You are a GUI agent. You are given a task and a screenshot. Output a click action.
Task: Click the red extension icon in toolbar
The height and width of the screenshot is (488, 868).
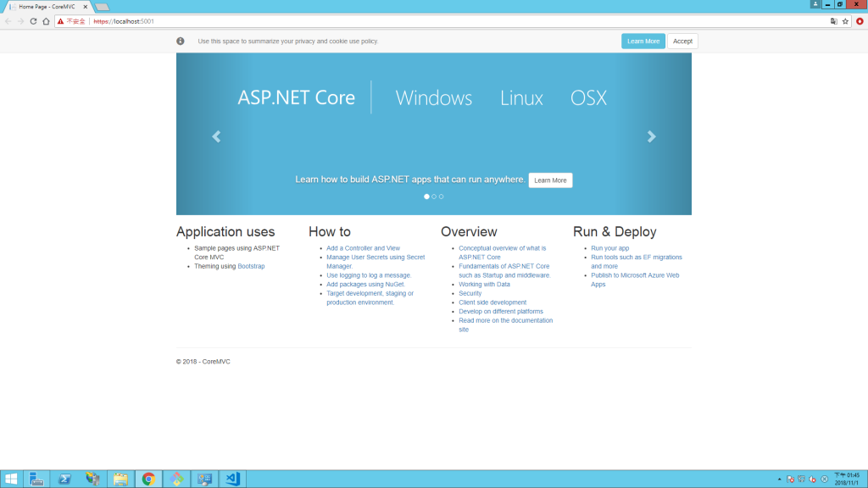(860, 21)
